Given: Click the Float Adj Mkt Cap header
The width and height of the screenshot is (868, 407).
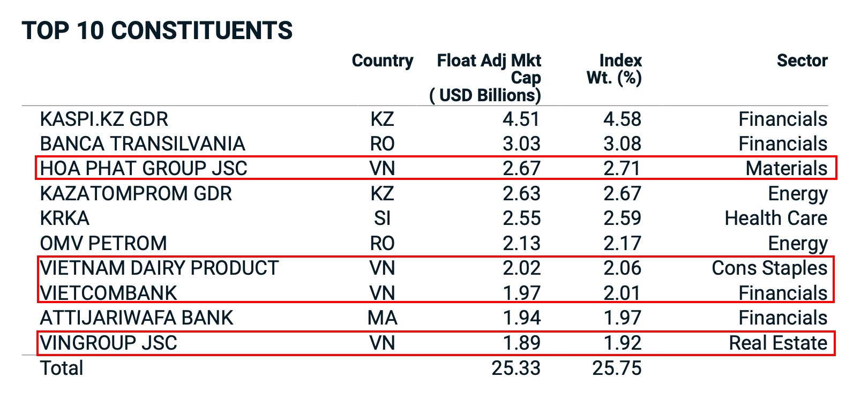Looking at the screenshot, I should 488,78.
